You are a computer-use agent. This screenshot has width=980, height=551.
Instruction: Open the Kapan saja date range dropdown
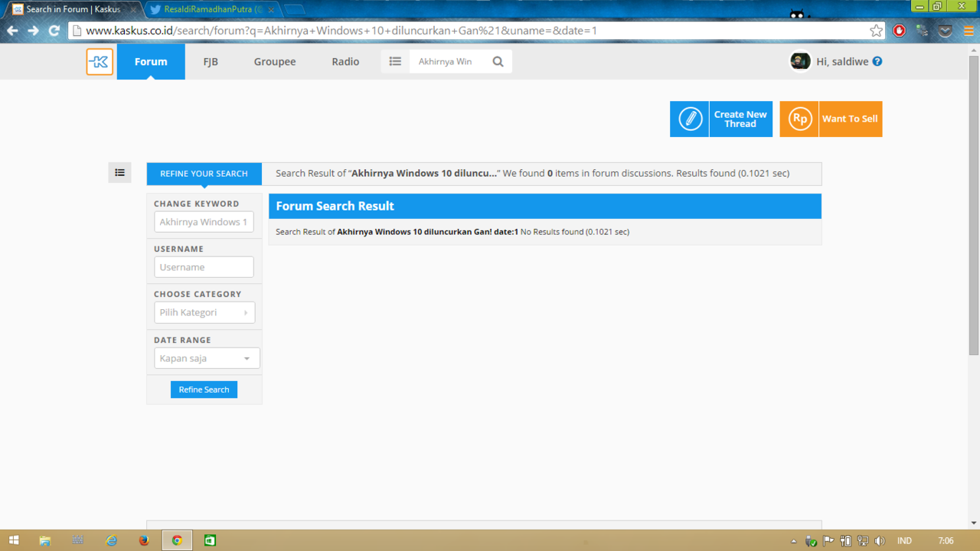[207, 358]
